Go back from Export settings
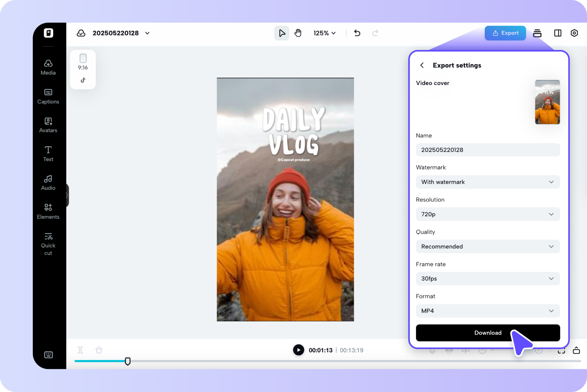 point(422,65)
